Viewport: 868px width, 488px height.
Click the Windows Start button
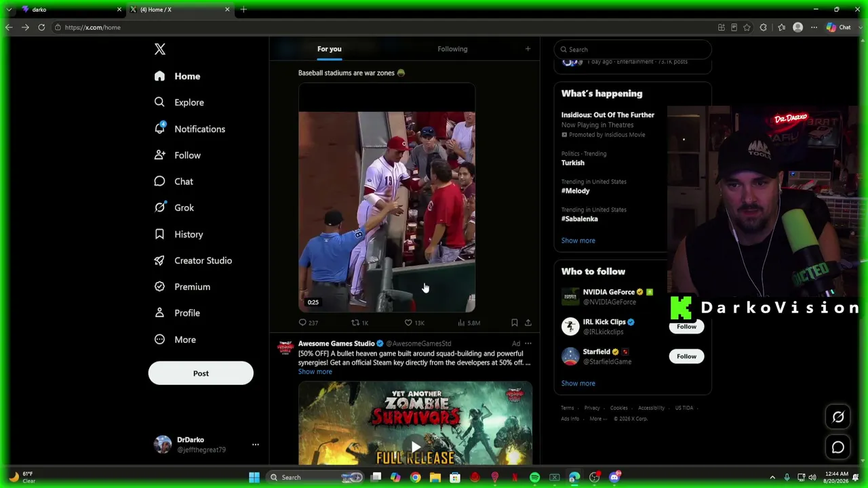click(254, 477)
